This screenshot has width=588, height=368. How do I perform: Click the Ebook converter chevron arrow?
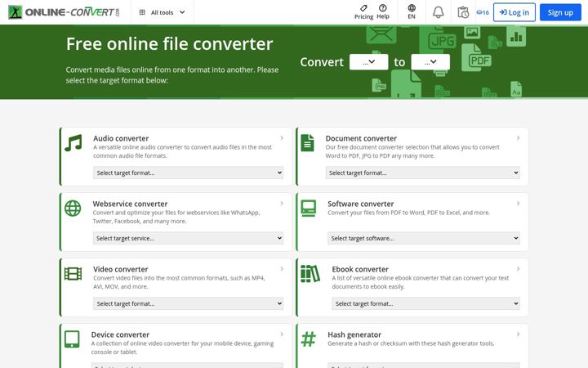coord(518,269)
